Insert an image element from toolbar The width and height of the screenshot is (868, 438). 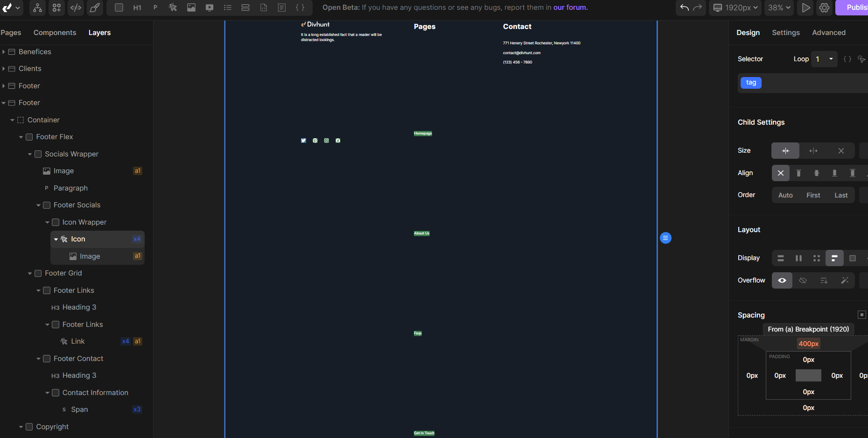click(x=191, y=7)
